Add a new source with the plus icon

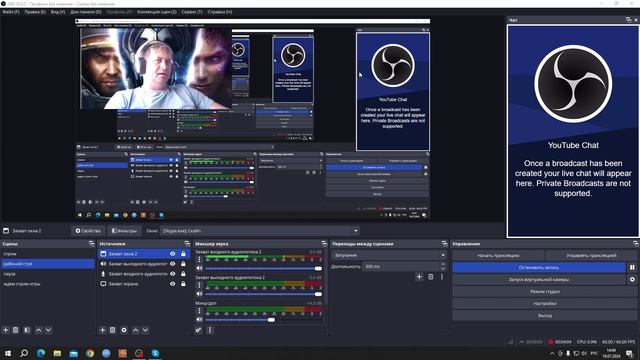pos(102,330)
